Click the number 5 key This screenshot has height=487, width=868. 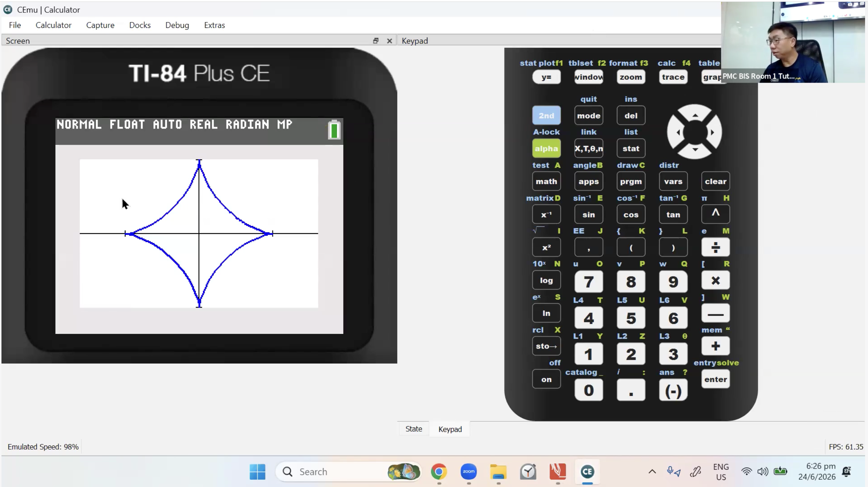pos(631,318)
